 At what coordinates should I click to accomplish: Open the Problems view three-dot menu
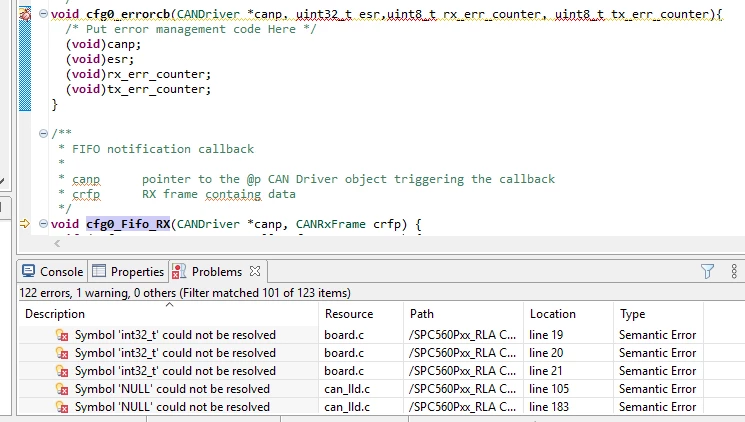click(734, 271)
